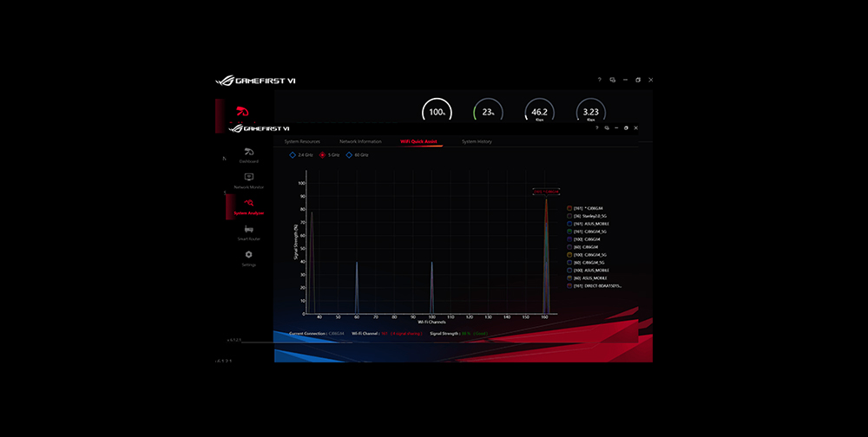Click the back window ROG GameFirst logo
The height and width of the screenshot is (437, 868).
[255, 81]
